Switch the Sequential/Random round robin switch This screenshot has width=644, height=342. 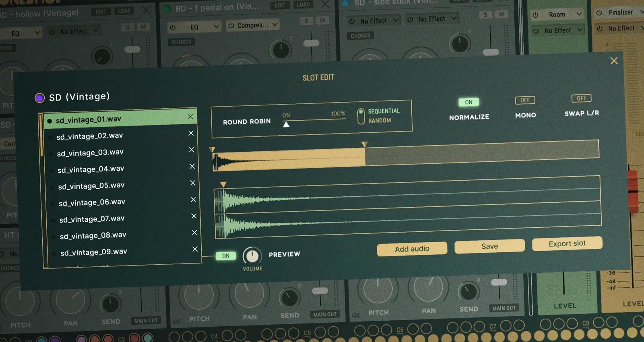pyautogui.click(x=361, y=116)
